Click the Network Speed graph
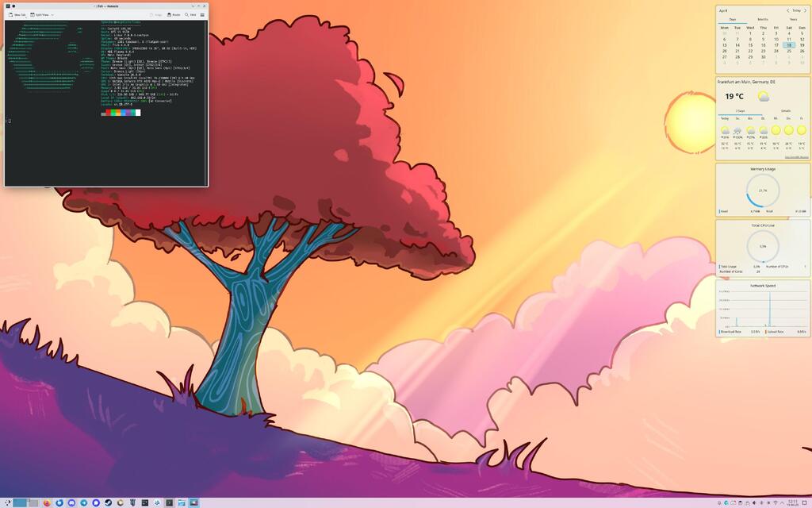The image size is (812, 508). tap(762, 309)
